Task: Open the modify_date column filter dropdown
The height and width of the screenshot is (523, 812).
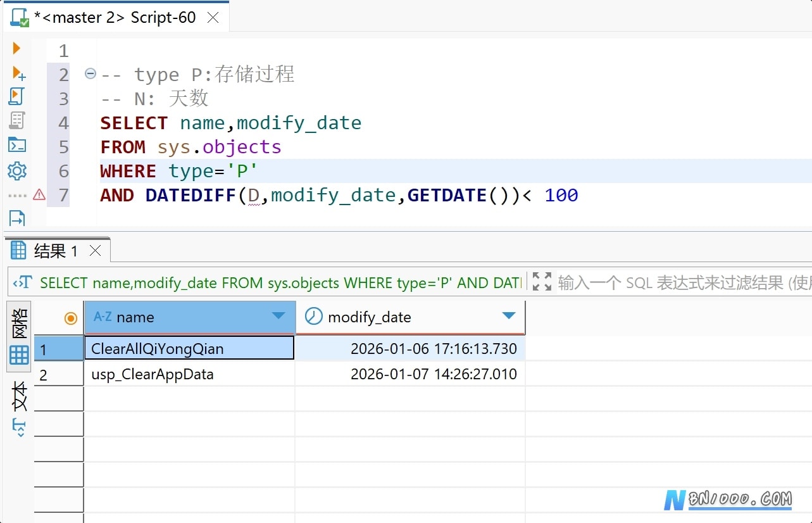Action: point(508,316)
